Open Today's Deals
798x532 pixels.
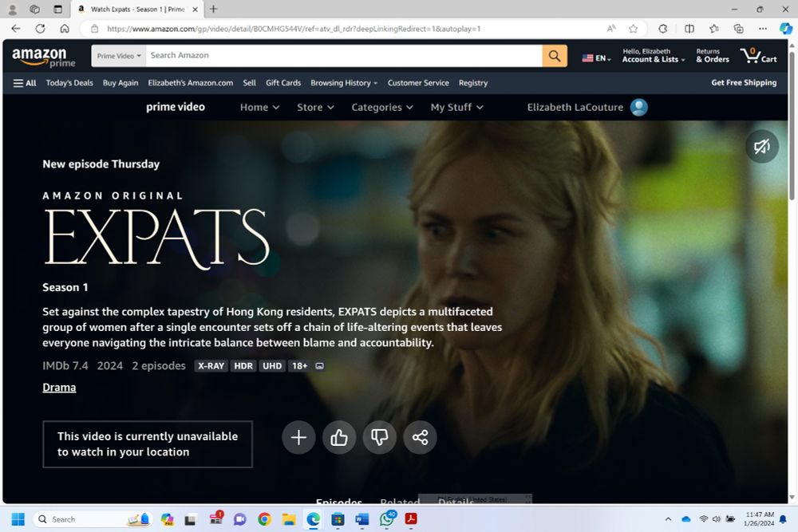click(x=69, y=83)
